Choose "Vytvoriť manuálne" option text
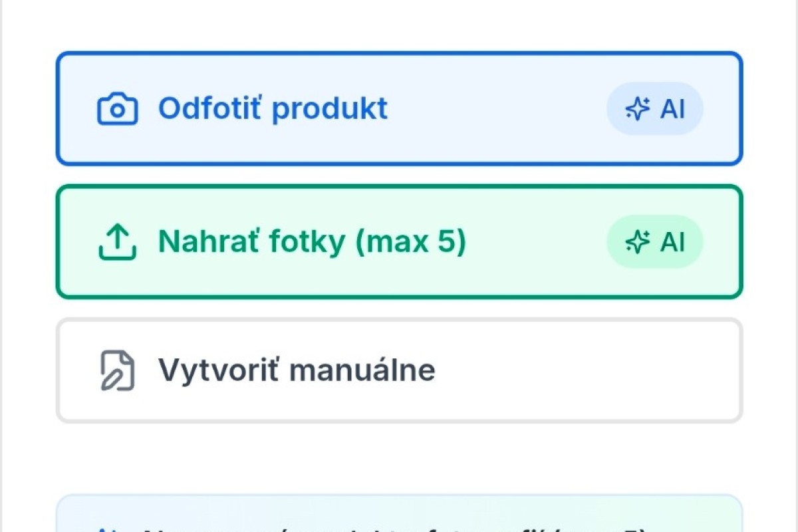Viewport: 798px width, 532px height. (x=297, y=370)
